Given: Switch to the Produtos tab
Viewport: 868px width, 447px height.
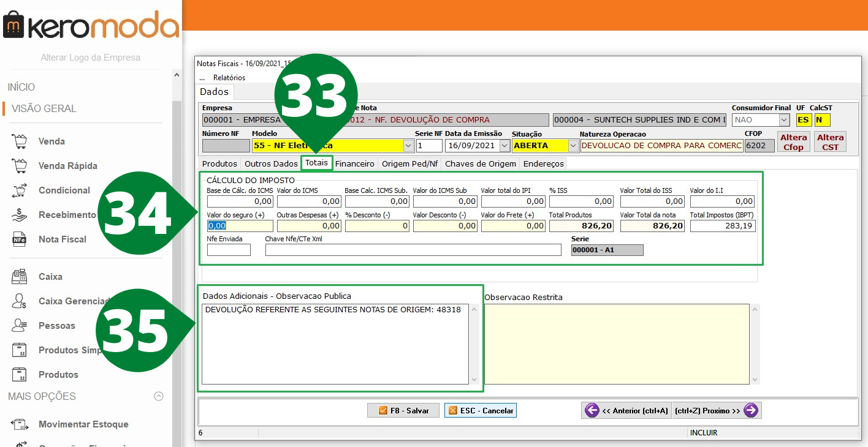Looking at the screenshot, I should point(219,163).
